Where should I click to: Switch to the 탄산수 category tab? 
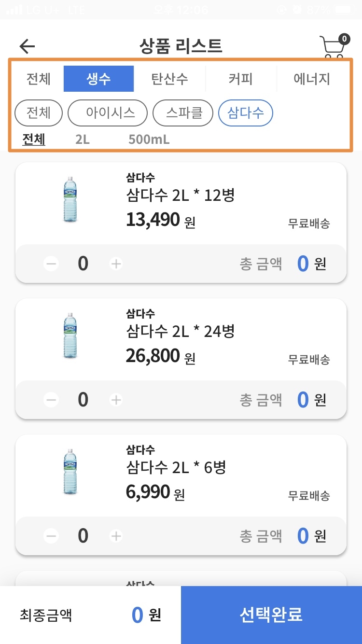click(169, 79)
